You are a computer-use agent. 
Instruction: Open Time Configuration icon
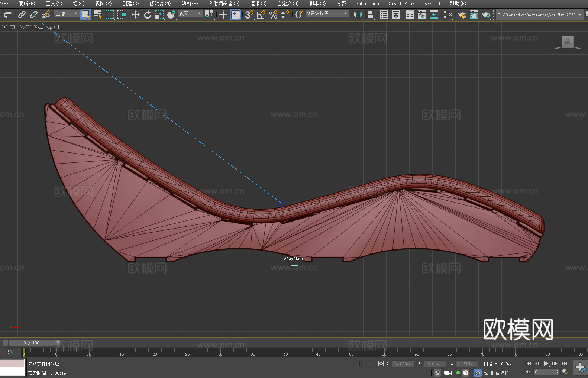(x=565, y=372)
